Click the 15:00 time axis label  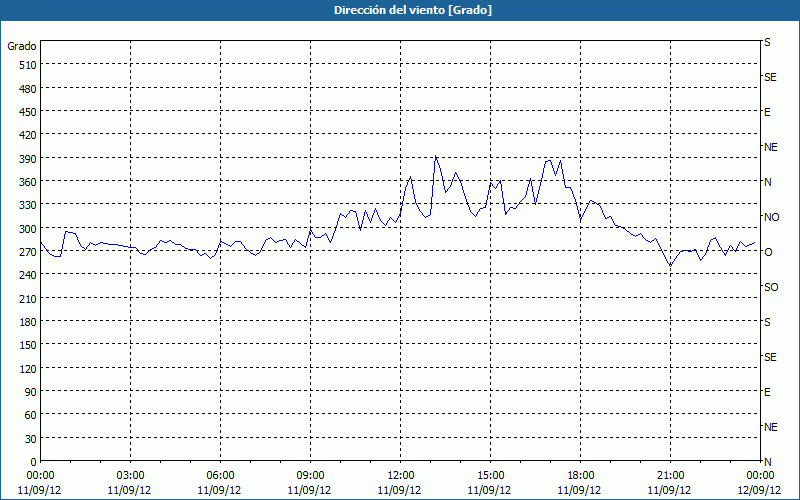point(490,476)
